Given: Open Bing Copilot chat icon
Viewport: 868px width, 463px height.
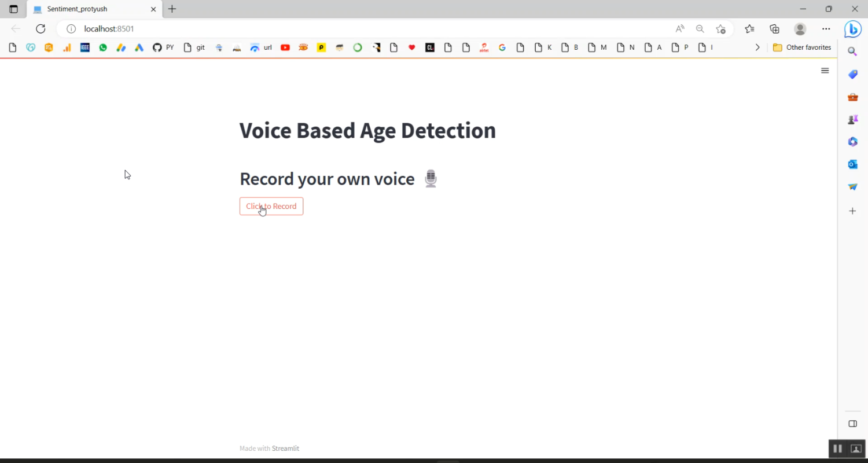Looking at the screenshot, I should pyautogui.click(x=852, y=28).
